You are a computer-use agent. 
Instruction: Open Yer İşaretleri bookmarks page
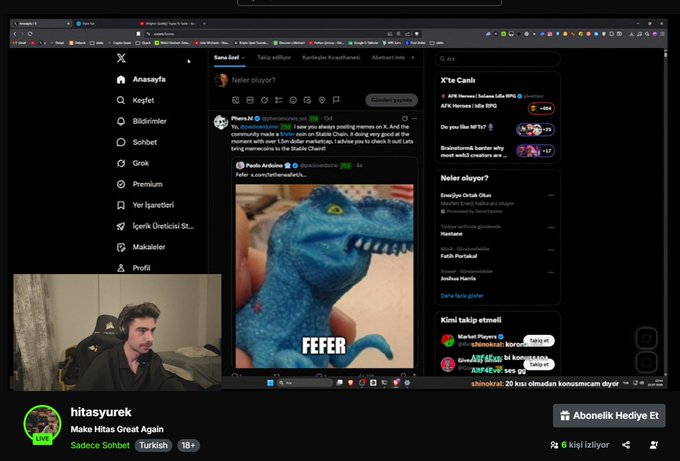tap(145, 205)
